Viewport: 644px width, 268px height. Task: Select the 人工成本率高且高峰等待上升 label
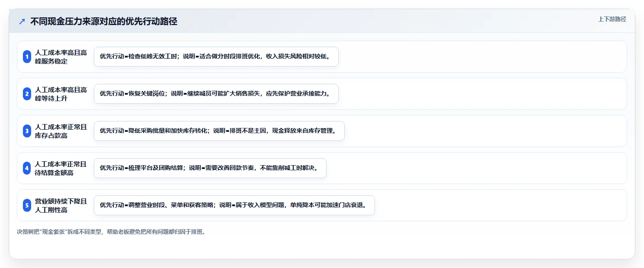coord(61,94)
